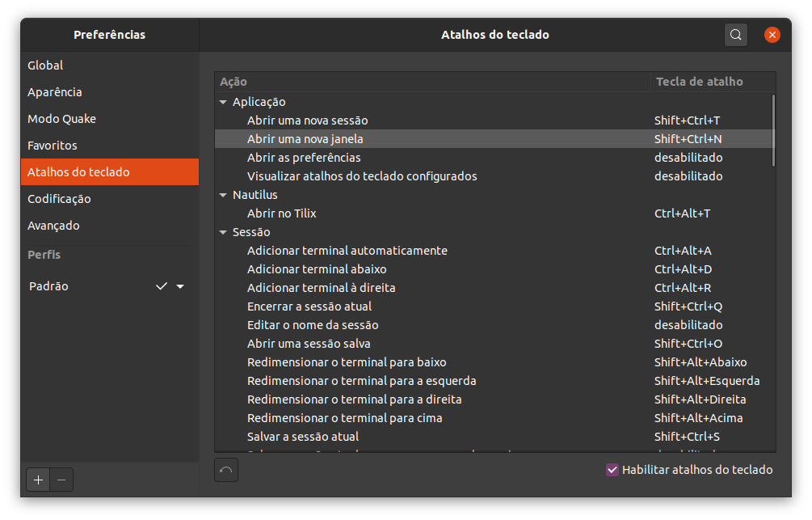Click the remove profile minus button

(x=61, y=480)
